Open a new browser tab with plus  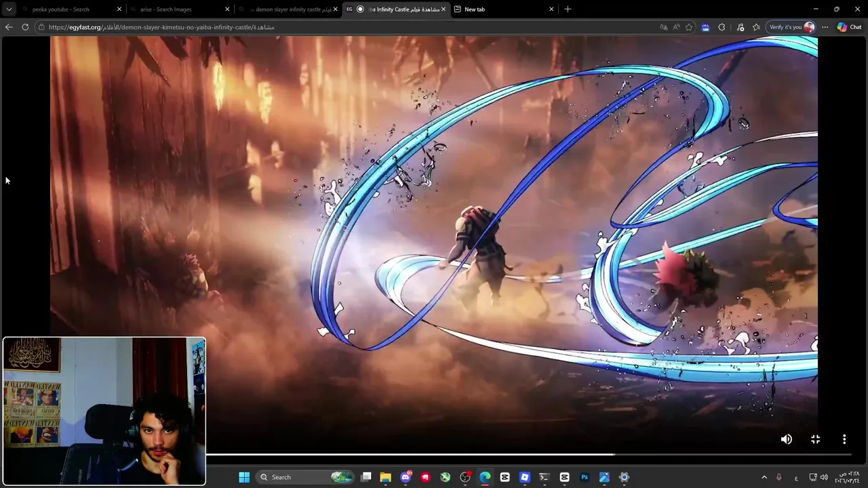click(x=568, y=9)
